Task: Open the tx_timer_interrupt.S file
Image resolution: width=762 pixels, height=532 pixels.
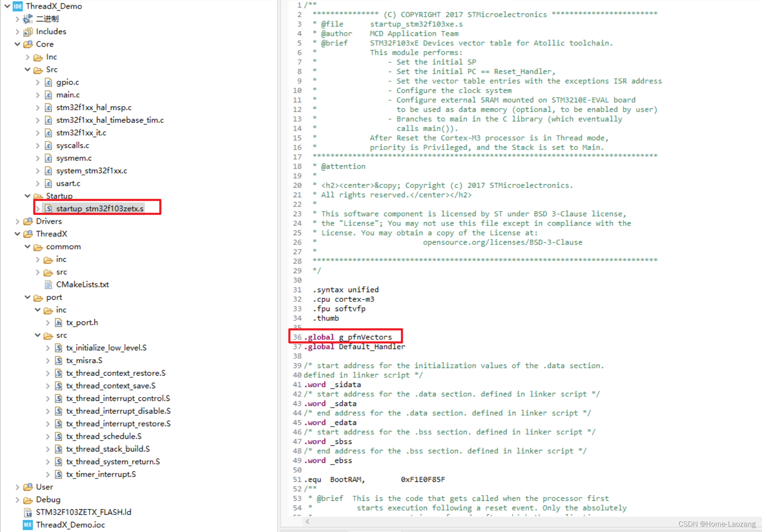Action: click(101, 474)
